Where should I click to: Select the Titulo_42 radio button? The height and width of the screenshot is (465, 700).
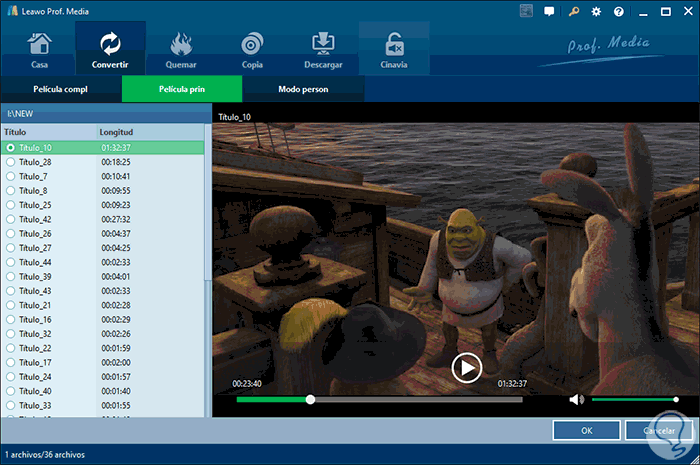click(x=10, y=219)
